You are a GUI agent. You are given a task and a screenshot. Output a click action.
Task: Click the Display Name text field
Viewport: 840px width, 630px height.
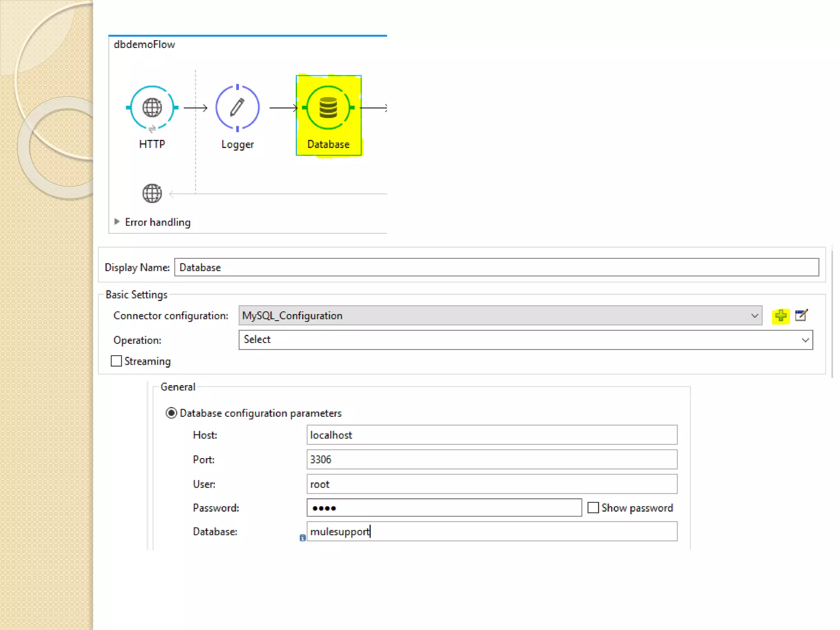[496, 267]
